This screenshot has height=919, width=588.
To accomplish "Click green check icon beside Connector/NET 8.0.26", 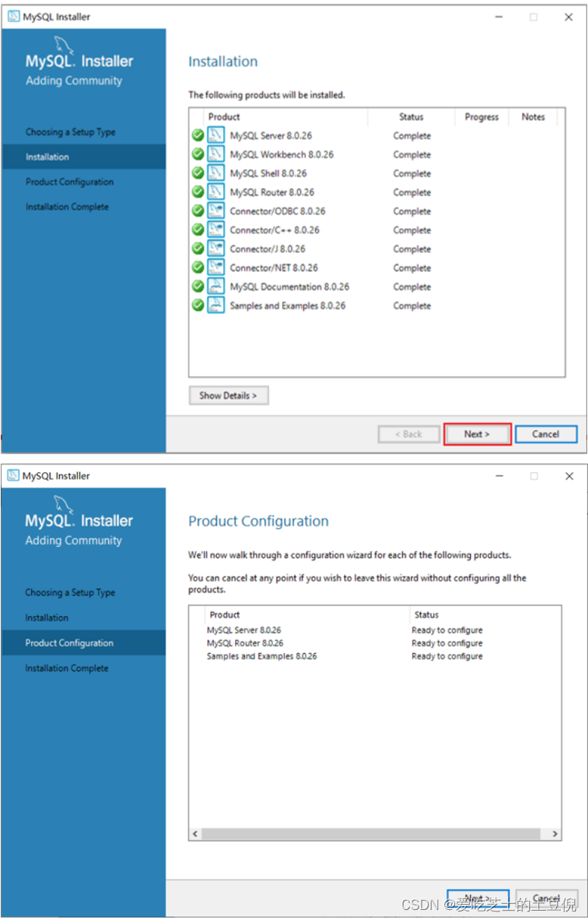I will click(x=198, y=268).
